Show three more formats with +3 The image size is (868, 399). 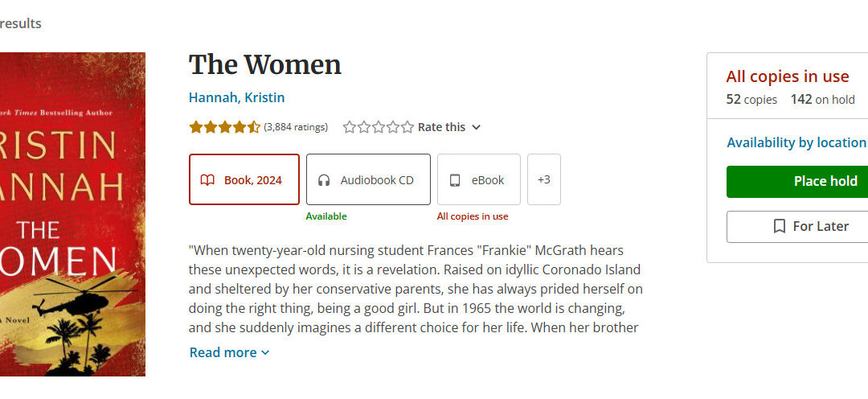click(544, 179)
